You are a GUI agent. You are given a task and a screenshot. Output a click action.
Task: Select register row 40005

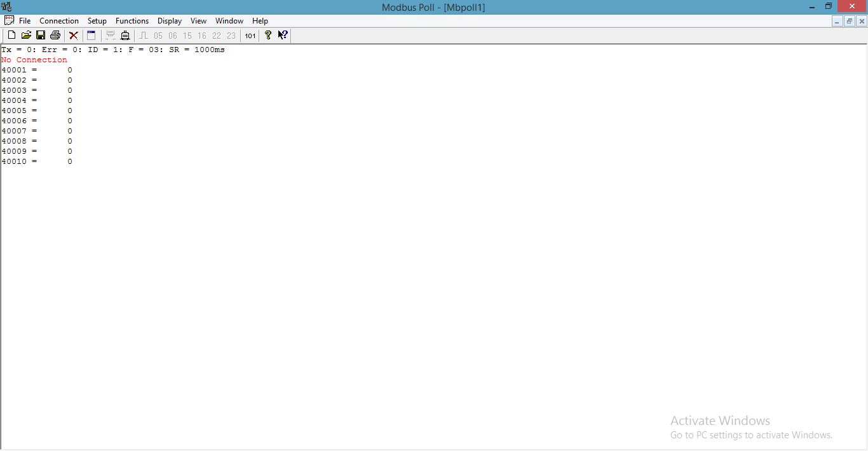37,111
